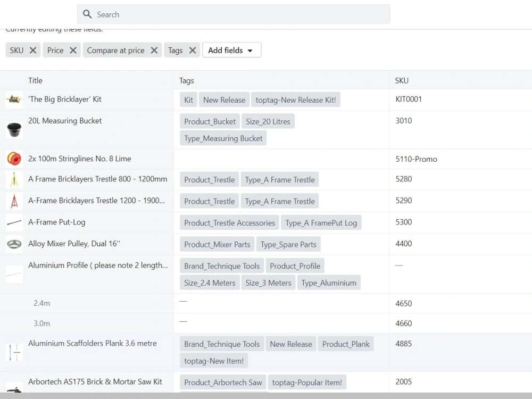This screenshot has width=532, height=399.
Task: Click the Product_Trestle Accessories tag
Action: pyautogui.click(x=229, y=223)
